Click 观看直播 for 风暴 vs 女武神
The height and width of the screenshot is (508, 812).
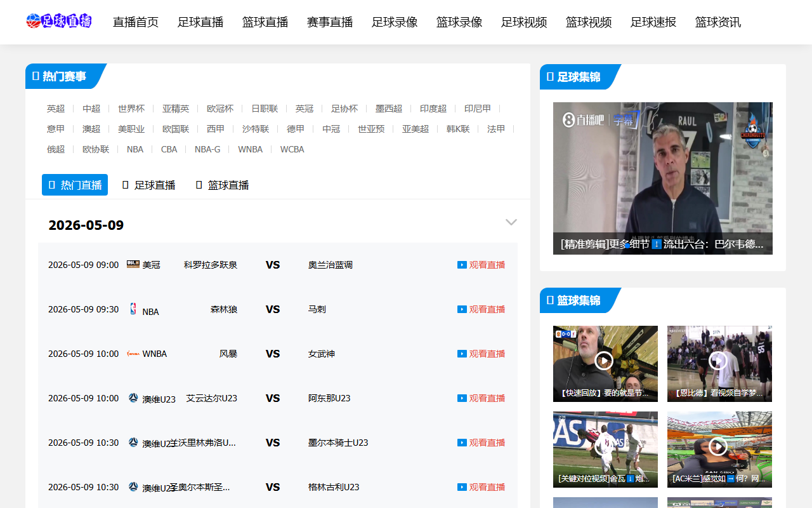(487, 354)
